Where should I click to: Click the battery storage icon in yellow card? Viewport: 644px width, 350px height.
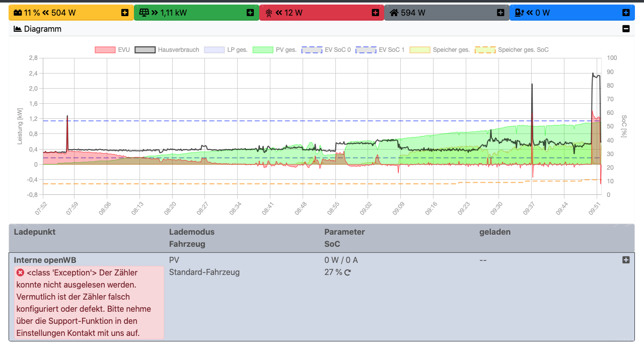pos(18,13)
